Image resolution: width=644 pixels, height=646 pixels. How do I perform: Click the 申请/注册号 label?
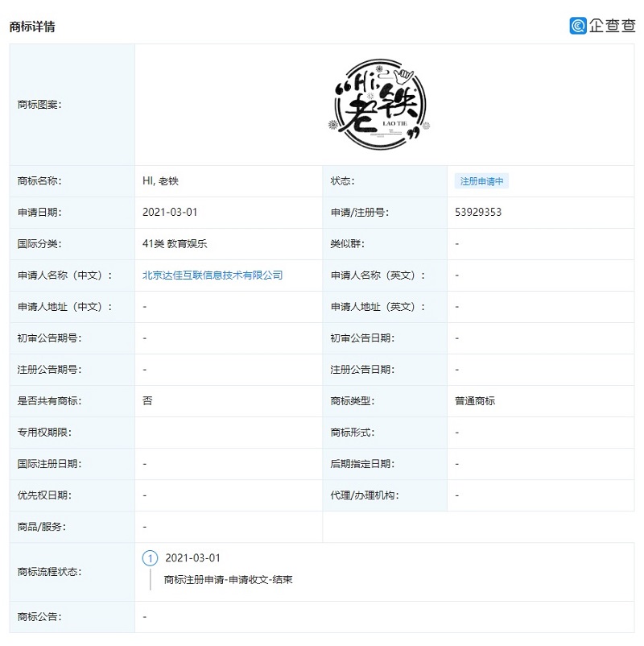360,212
